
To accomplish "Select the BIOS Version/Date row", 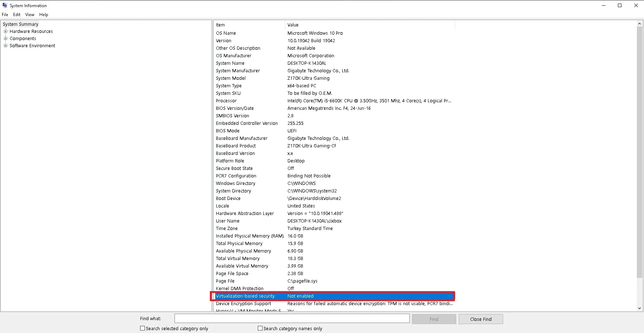I will tap(334, 108).
